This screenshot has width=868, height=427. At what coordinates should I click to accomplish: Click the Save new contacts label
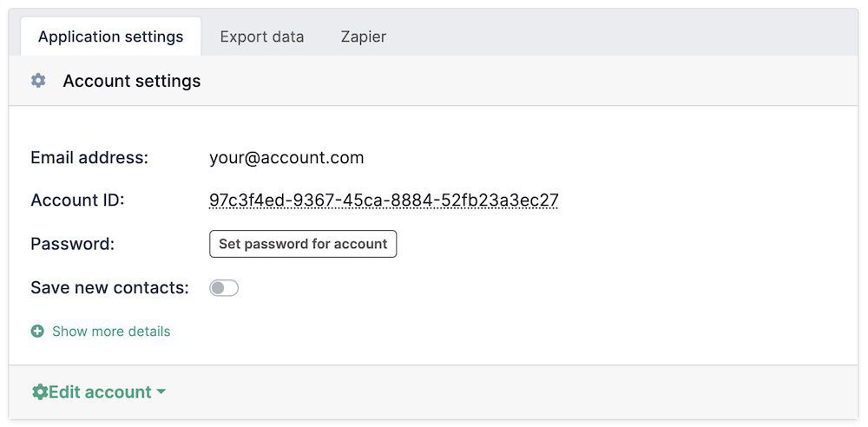coord(109,288)
